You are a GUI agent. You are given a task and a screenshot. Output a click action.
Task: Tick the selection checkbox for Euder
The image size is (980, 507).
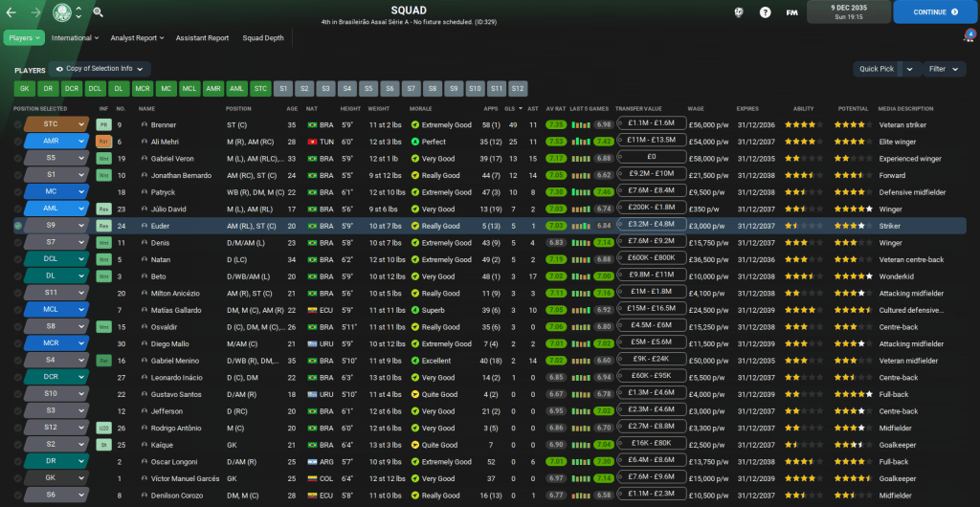click(18, 226)
